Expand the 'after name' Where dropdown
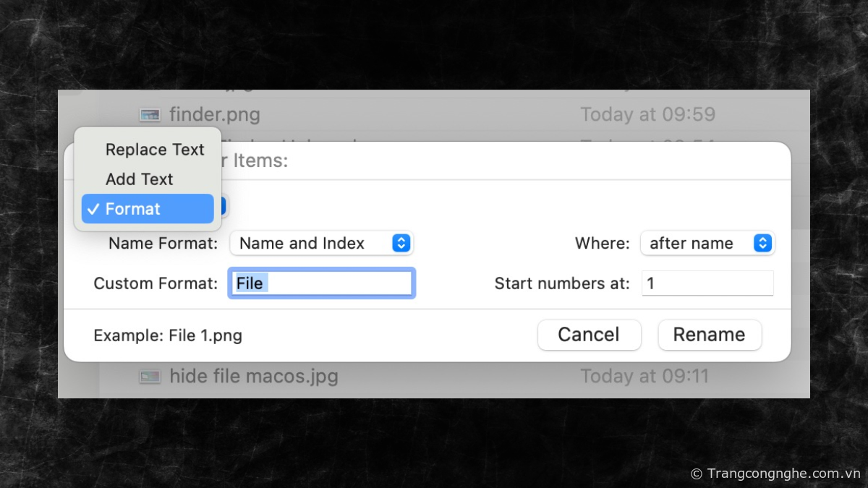This screenshot has height=488, width=868. click(707, 244)
